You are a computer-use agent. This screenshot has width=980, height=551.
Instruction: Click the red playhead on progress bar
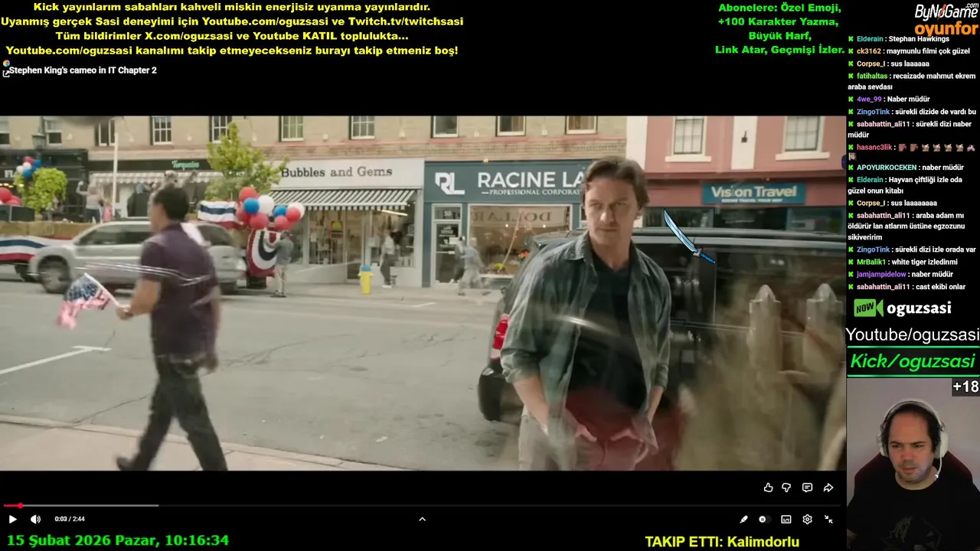click(x=20, y=505)
